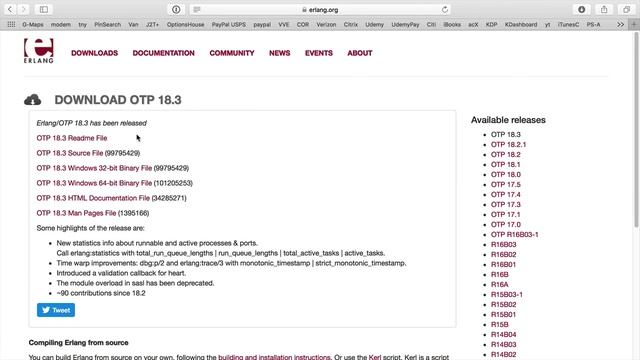Select OTP 18.3 in Available releases
Screen dimensions: 640x360
click(x=506, y=135)
